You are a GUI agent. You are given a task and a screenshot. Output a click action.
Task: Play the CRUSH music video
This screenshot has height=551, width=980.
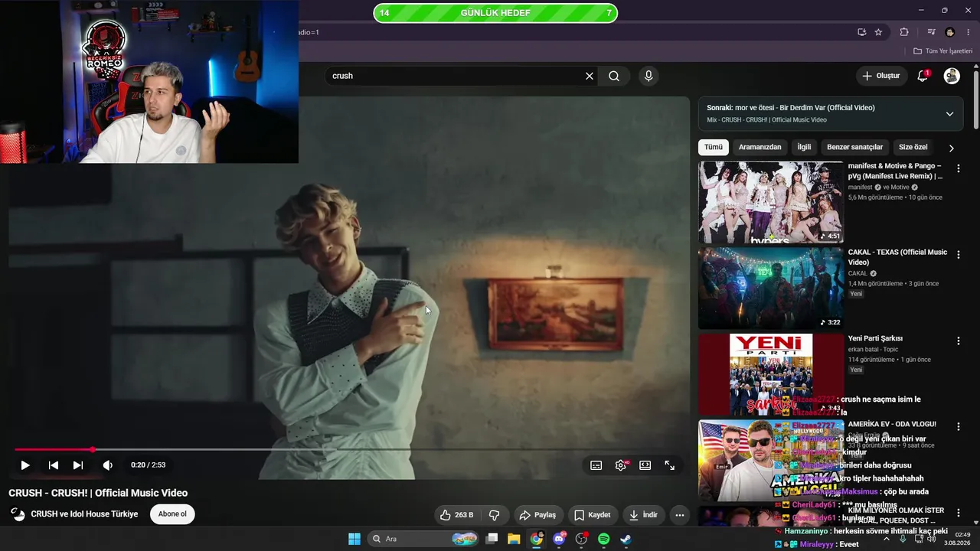coord(25,465)
